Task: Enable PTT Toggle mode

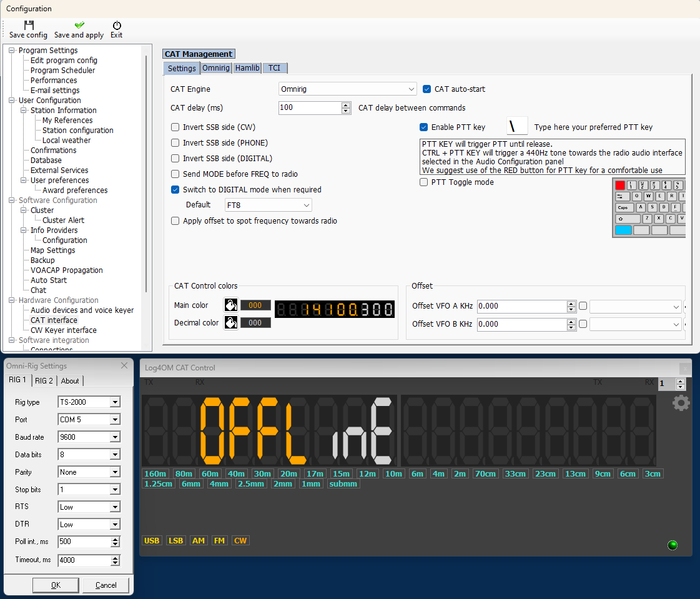Action: click(x=423, y=182)
